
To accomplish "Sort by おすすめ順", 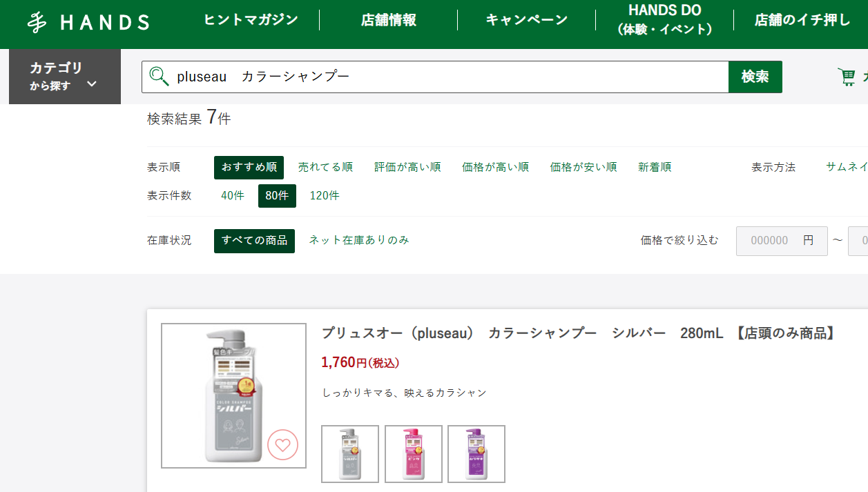I will [x=249, y=167].
